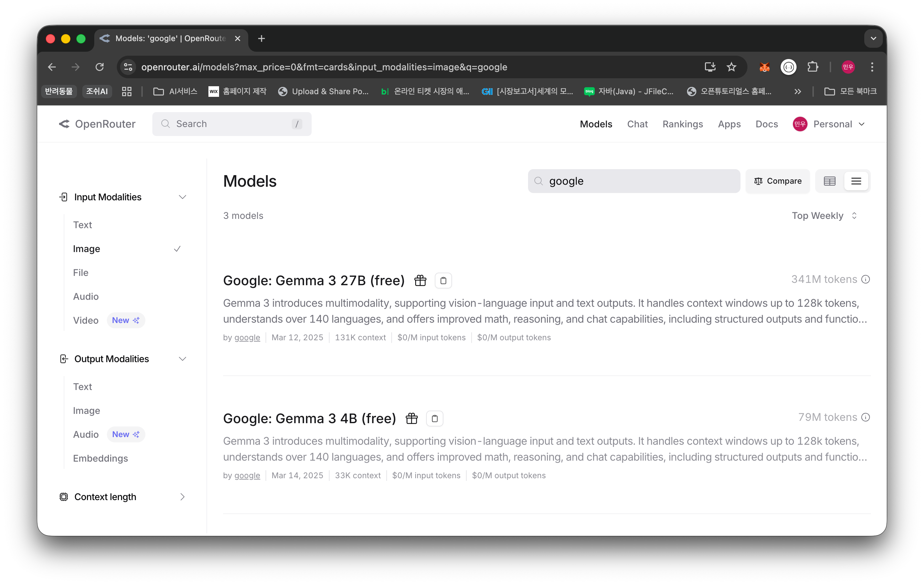Enable the Text input modality filter
This screenshot has height=585, width=924.
coord(83,225)
